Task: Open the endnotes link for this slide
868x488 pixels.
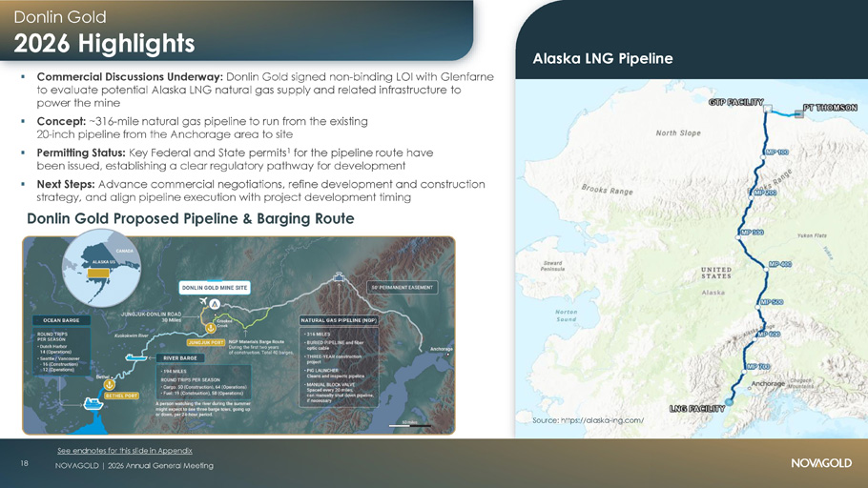Action: click(125, 451)
